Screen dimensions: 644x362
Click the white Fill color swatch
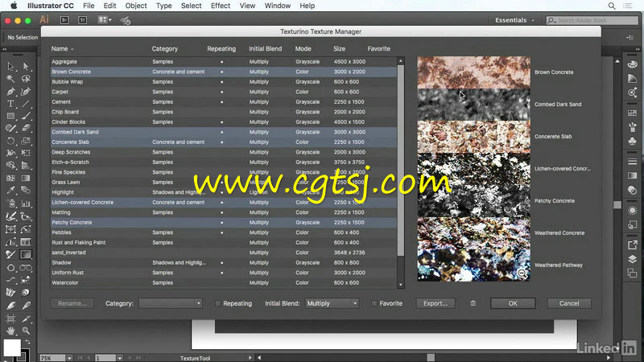(12, 348)
